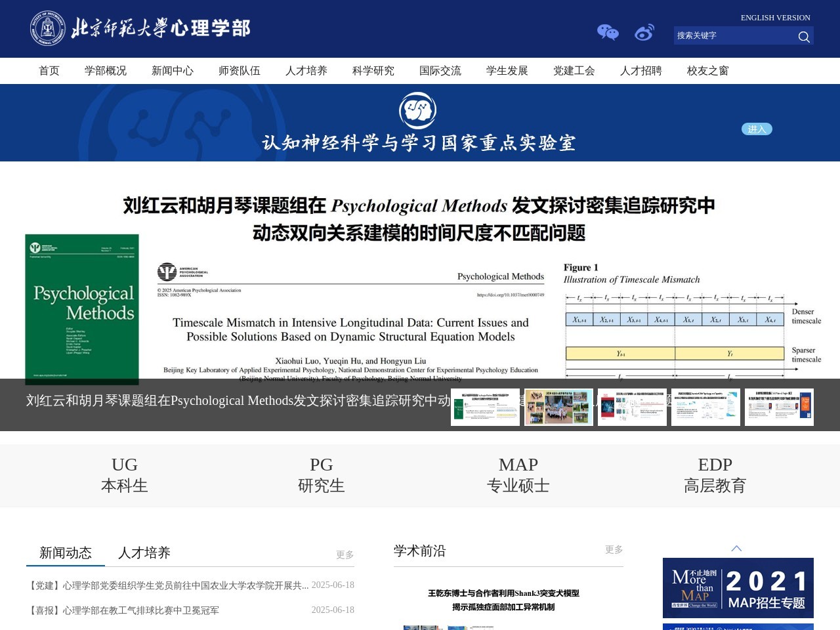Select the second carousel thumbnail with group photos
The height and width of the screenshot is (630, 840).
pos(558,407)
